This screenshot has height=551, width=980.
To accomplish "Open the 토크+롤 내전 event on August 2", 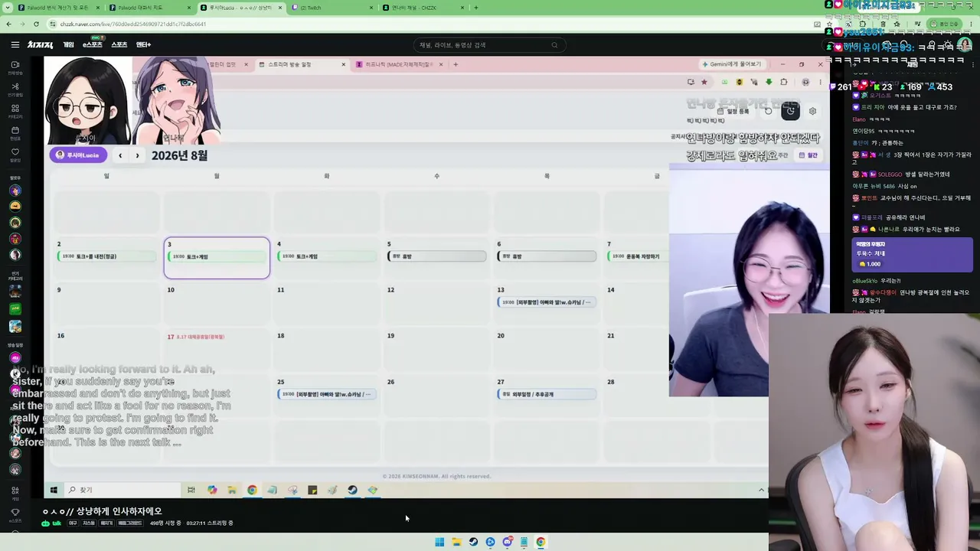I will [106, 256].
